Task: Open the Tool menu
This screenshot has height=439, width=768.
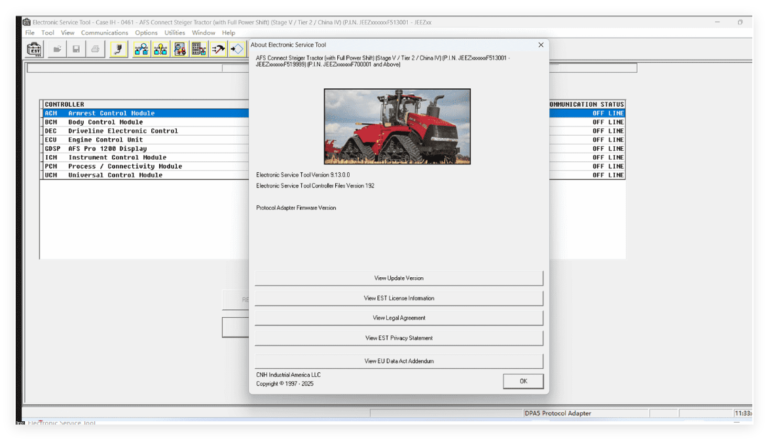Action: pyautogui.click(x=48, y=33)
